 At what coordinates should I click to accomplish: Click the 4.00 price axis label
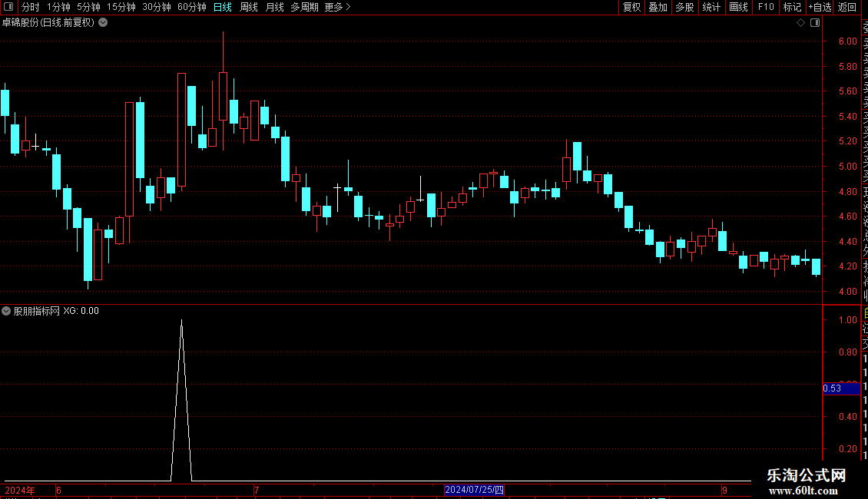847,291
